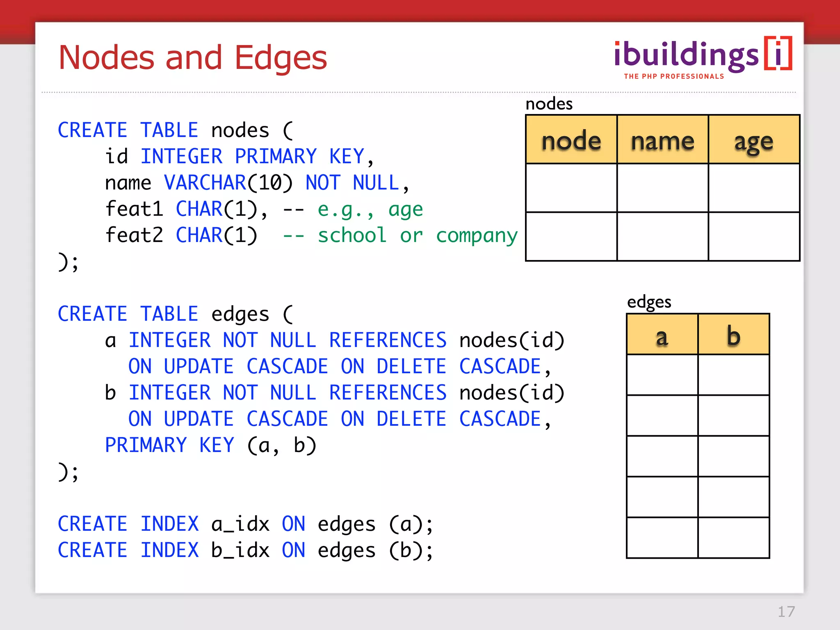Screen dimensions: 840x630
Task: Click the '-- school or company' comment
Action: coord(400,236)
